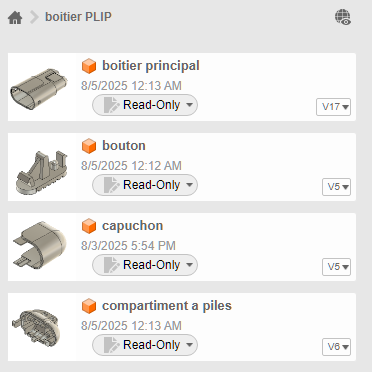Open the boitier principal file name
The image size is (372, 372).
(x=151, y=66)
